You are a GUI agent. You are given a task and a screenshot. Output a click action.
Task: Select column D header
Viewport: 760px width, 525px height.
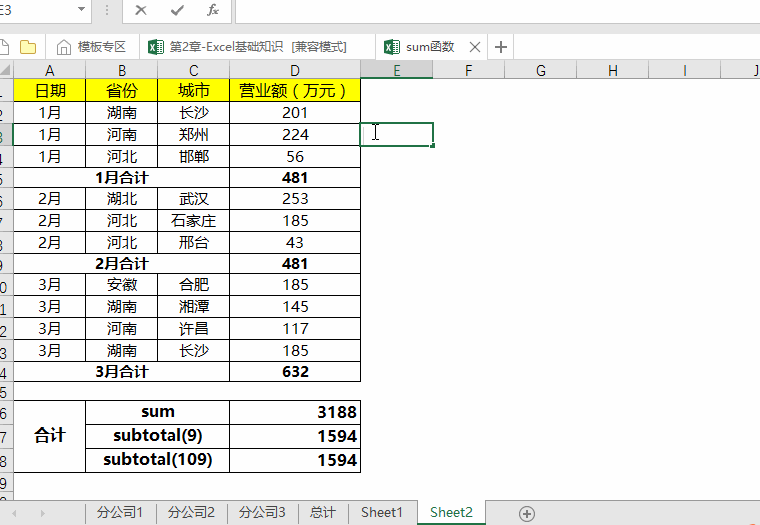(x=295, y=71)
